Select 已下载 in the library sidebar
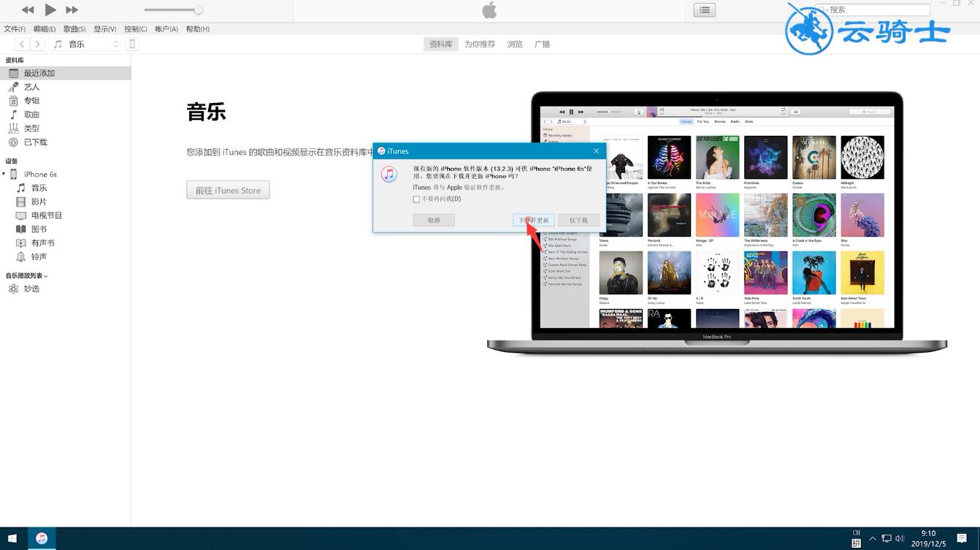 click(65, 142)
